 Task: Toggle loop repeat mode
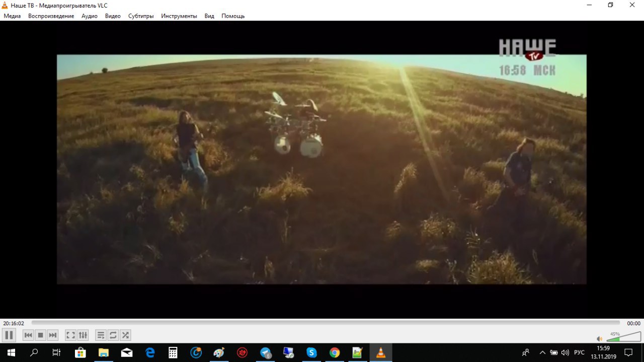[113, 335]
